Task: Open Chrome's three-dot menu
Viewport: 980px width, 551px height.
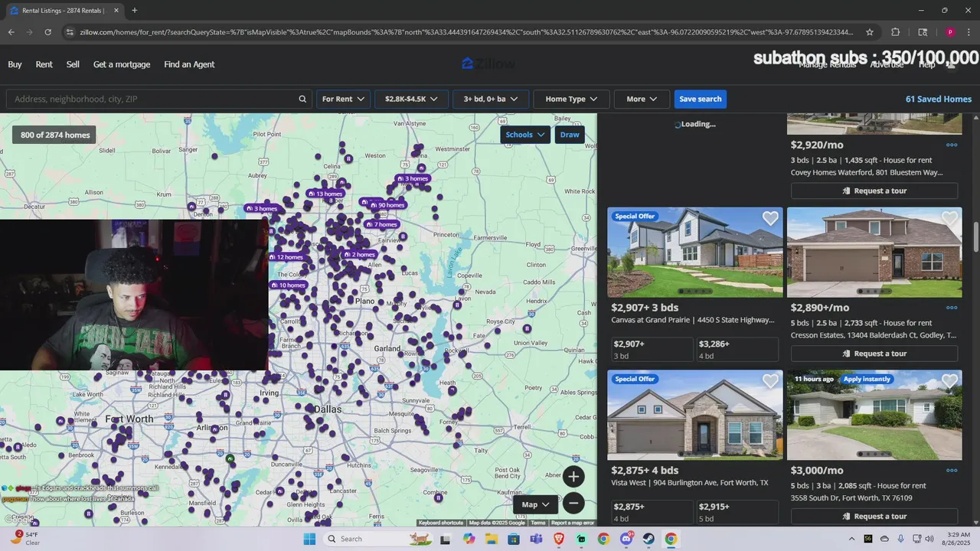Action: [x=969, y=32]
